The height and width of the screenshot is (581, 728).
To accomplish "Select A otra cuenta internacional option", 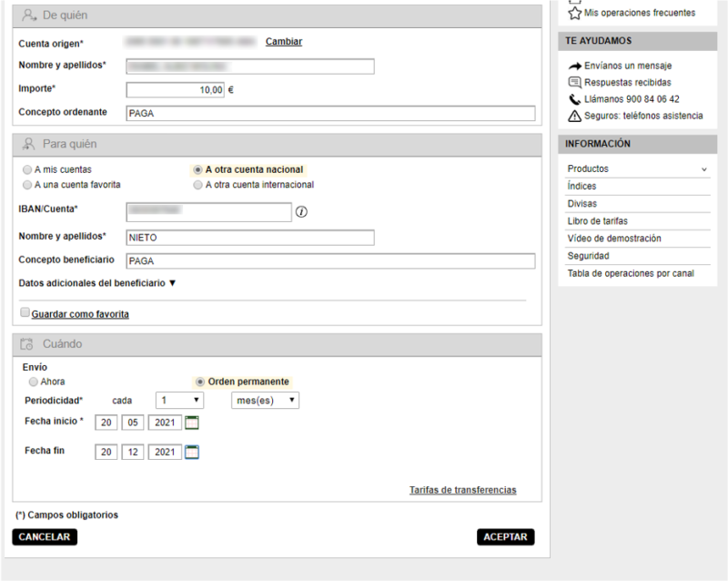I will [197, 185].
